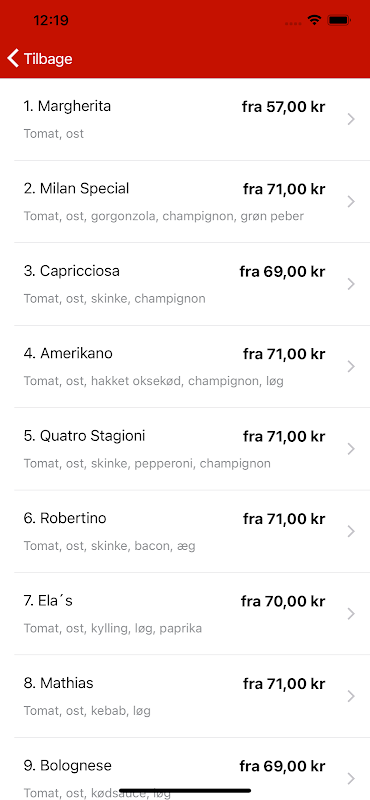This screenshot has width=370, height=800.
Task: Expand Milan Special with its chevron
Action: click(351, 202)
